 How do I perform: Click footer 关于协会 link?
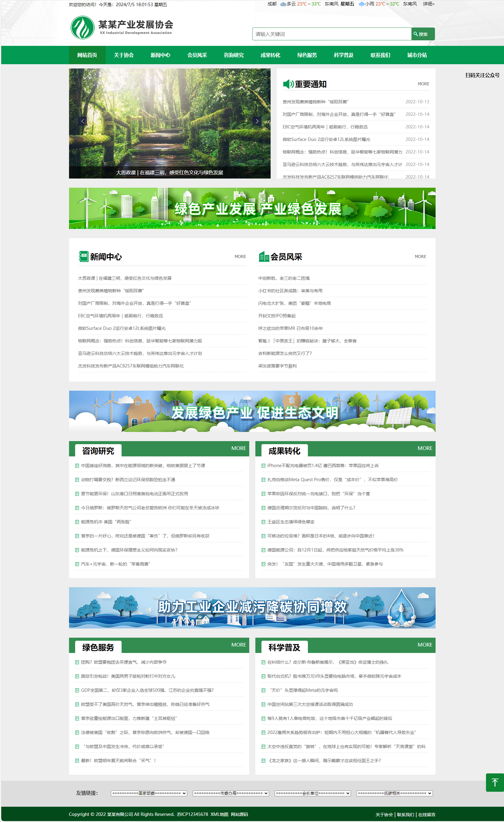click(384, 815)
